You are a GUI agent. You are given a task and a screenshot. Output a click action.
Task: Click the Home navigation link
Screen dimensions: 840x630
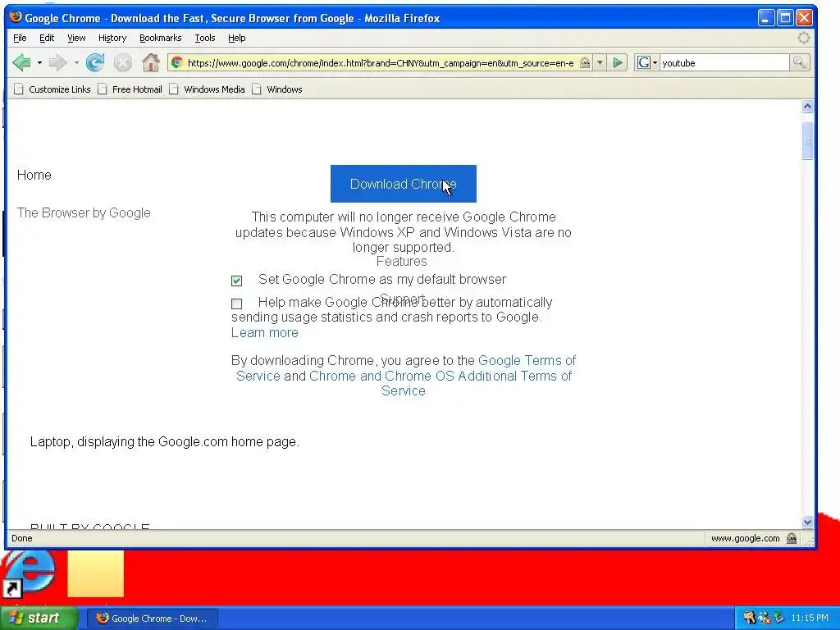[x=34, y=176]
